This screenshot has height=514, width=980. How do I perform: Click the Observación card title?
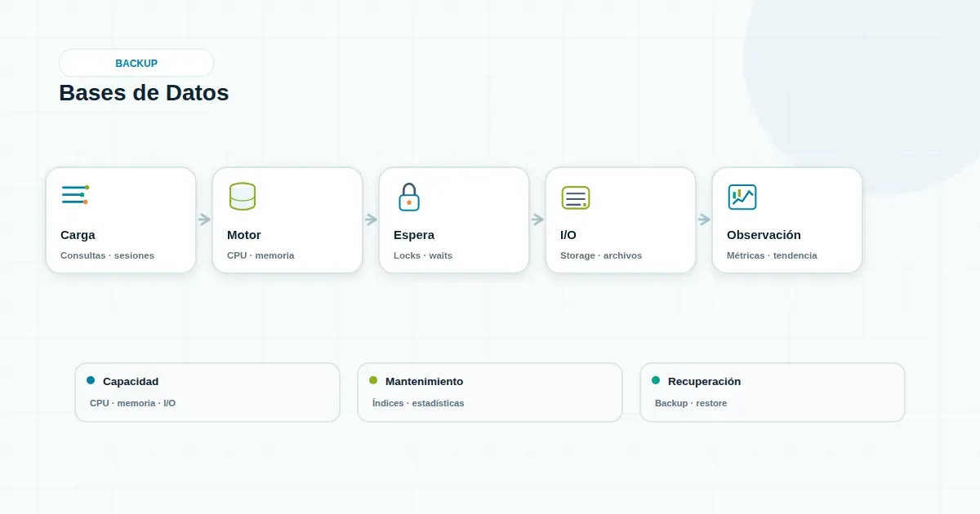[764, 235]
